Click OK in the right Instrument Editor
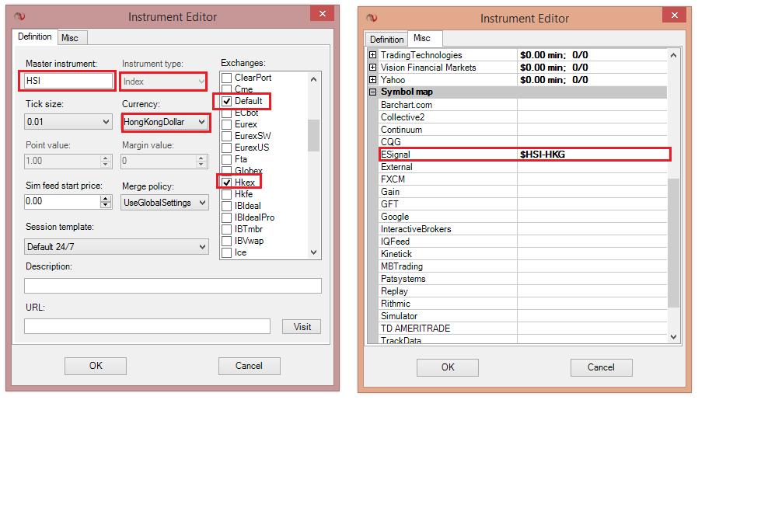The width and height of the screenshot is (761, 532). [448, 367]
